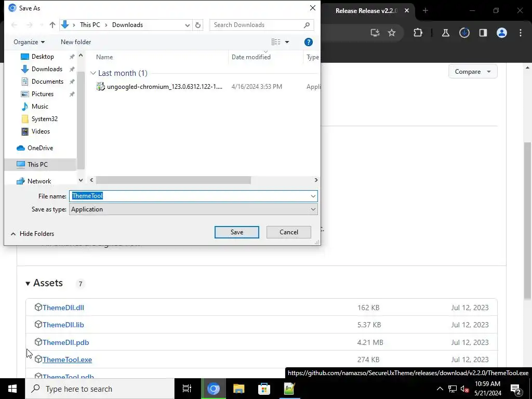Collapse the Assets section
The width and height of the screenshot is (532, 399).
(28, 283)
